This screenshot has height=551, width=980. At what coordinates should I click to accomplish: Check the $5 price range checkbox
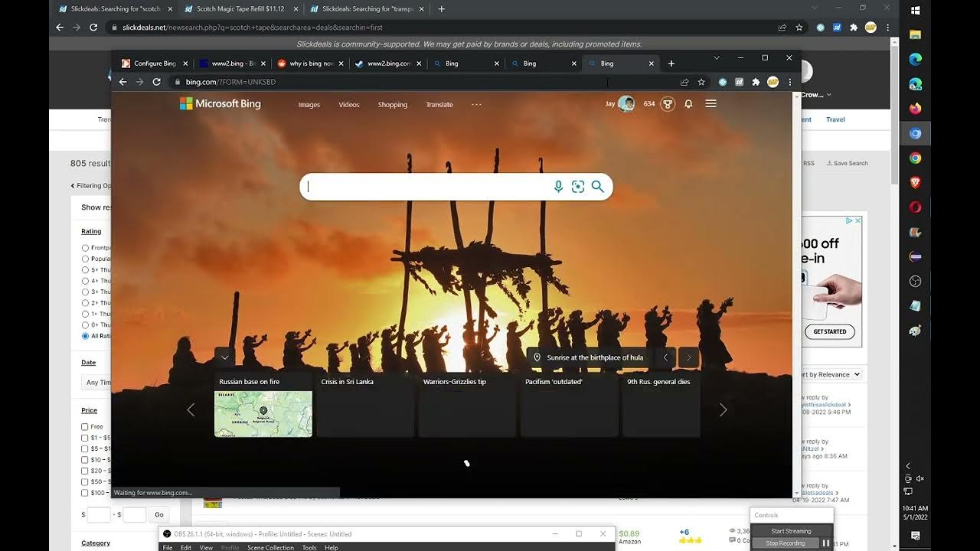[x=85, y=448]
